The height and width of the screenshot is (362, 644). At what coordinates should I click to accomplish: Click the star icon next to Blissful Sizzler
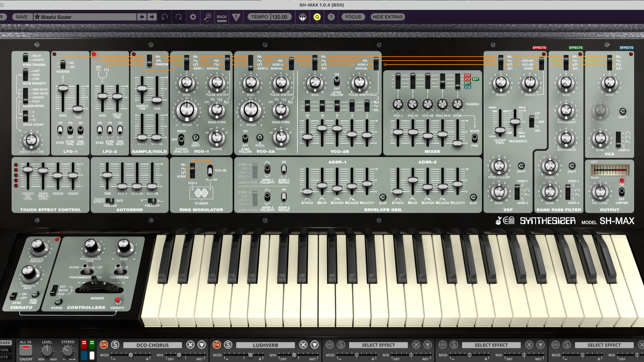pyautogui.click(x=37, y=16)
